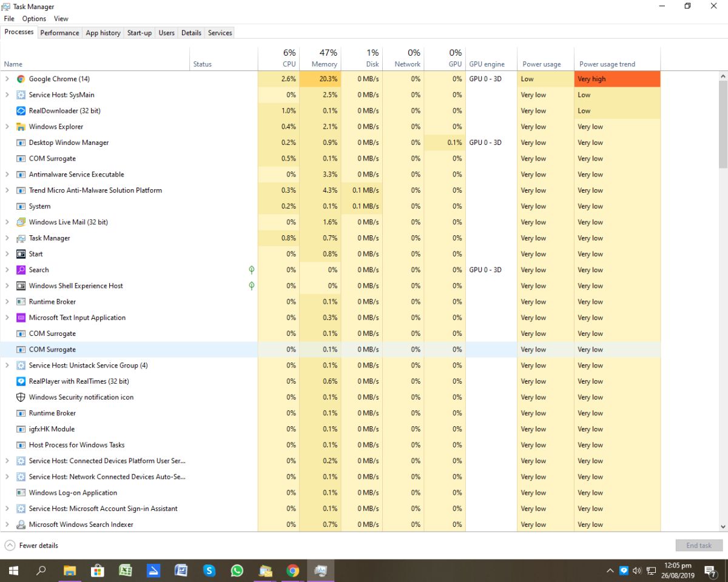This screenshot has width=728, height=582.
Task: Click the Microsoft Windows Search Indexer icon
Action: (21, 524)
